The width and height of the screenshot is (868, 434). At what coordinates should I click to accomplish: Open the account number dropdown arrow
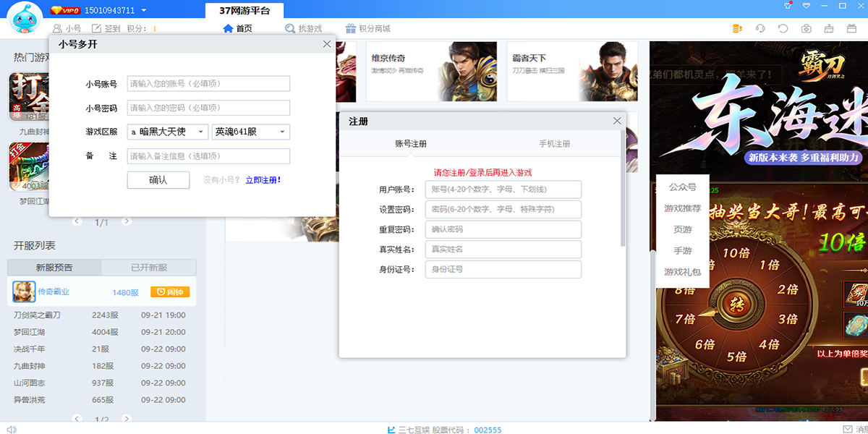pyautogui.click(x=144, y=11)
